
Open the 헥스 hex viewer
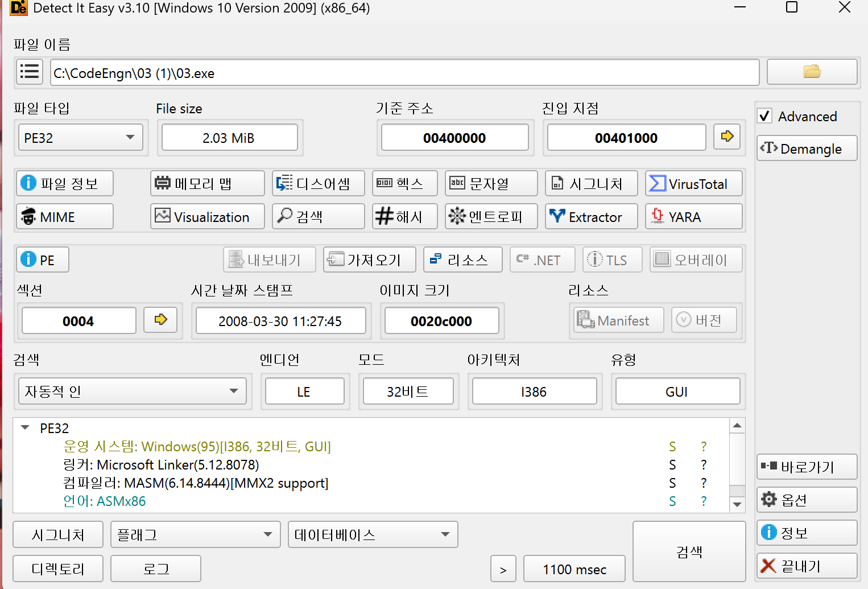click(405, 183)
